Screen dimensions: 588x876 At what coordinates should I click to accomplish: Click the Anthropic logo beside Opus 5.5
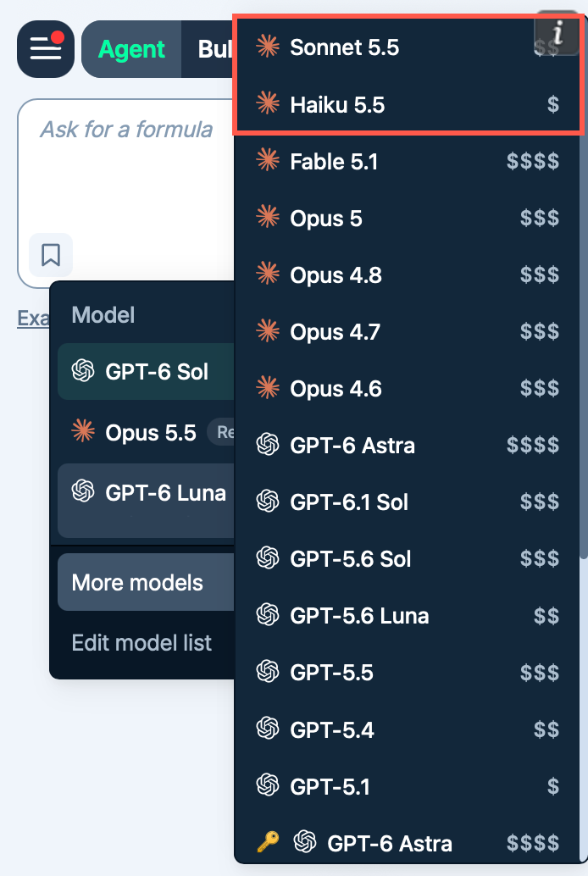(x=83, y=432)
